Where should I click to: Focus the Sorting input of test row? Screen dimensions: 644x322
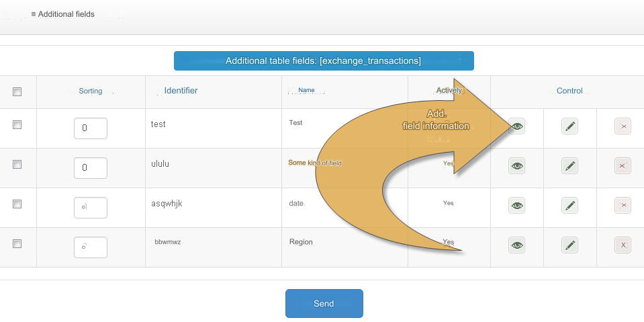[x=91, y=128]
